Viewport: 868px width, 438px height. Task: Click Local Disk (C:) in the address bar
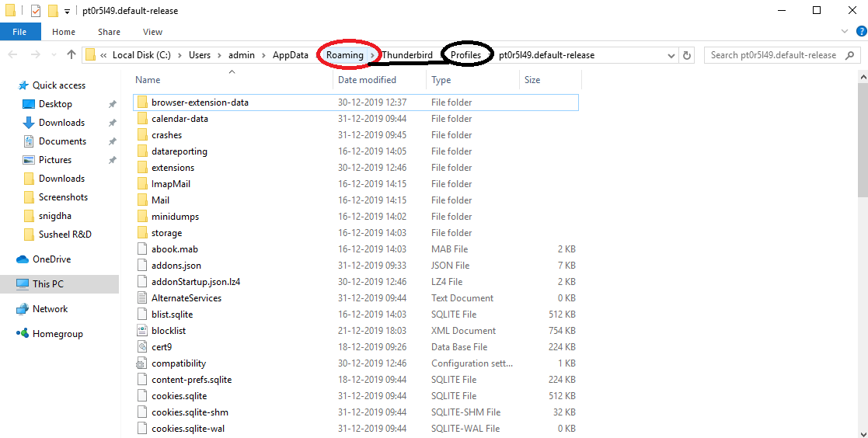(141, 54)
